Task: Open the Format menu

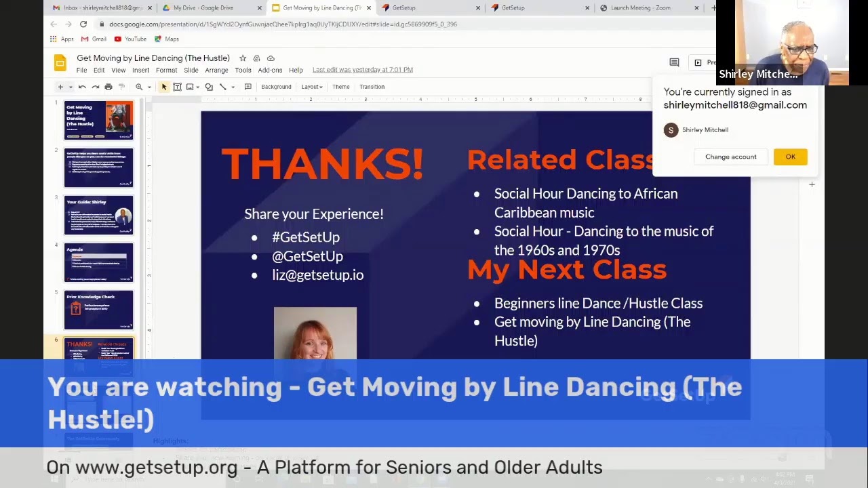Action: coord(166,70)
